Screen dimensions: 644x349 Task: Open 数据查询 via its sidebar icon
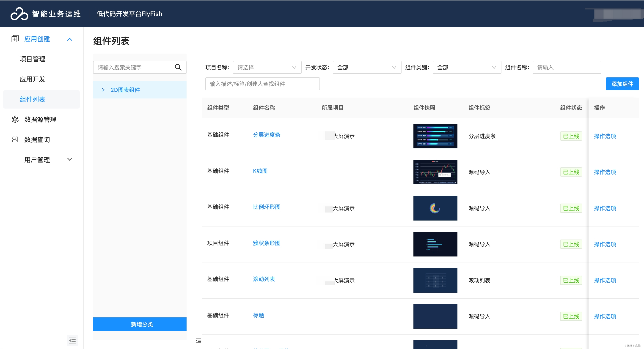(x=15, y=139)
